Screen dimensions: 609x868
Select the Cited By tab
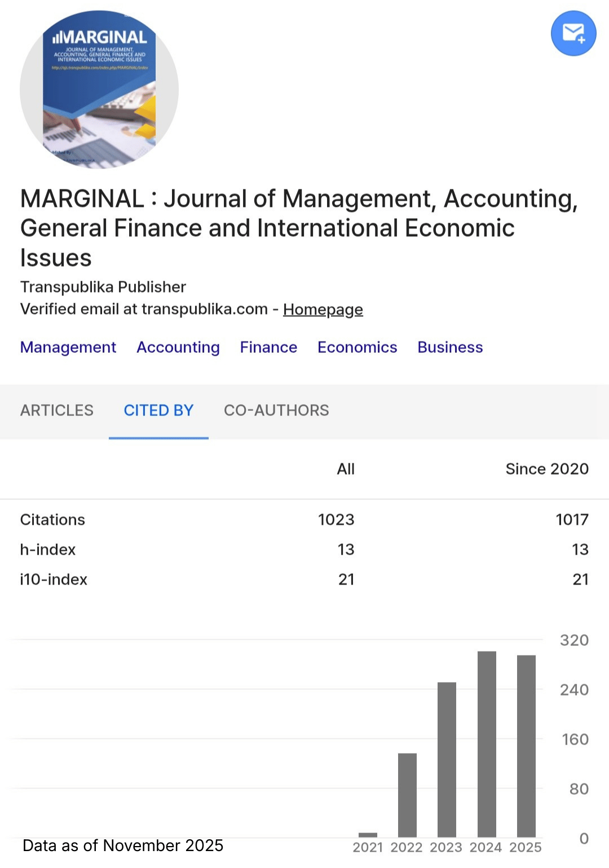click(158, 410)
